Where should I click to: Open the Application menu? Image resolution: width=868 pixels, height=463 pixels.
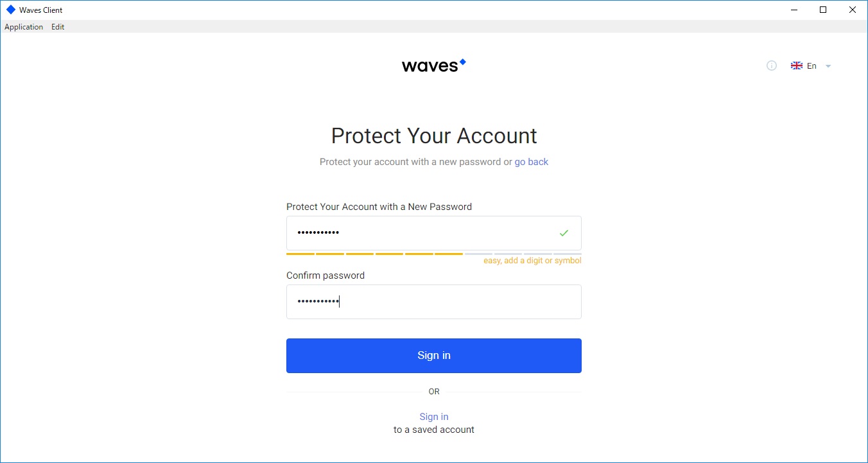pos(24,27)
